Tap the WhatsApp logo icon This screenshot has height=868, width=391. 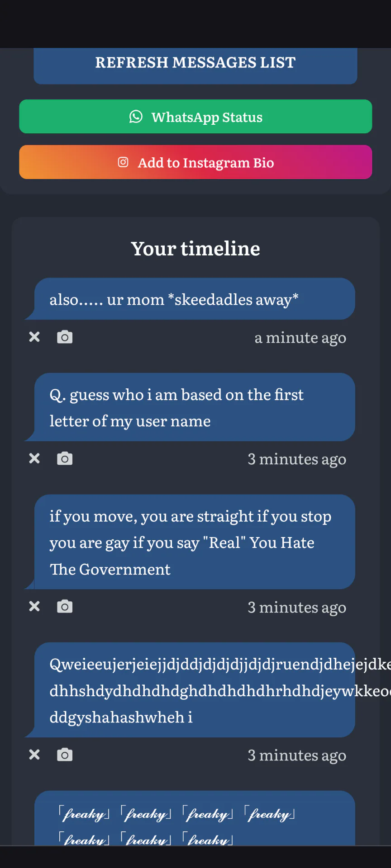coord(136,117)
